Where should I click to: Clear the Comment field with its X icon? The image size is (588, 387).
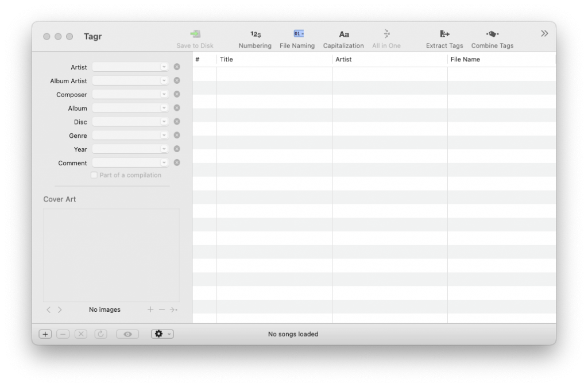tap(177, 162)
